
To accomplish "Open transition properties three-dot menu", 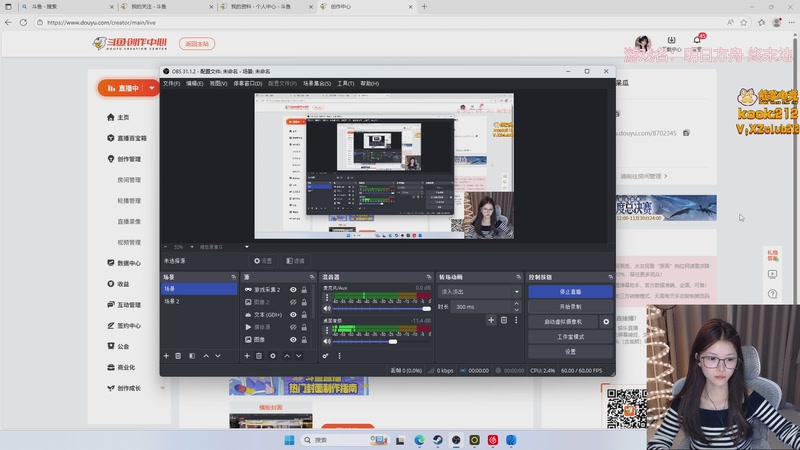I will [x=516, y=320].
